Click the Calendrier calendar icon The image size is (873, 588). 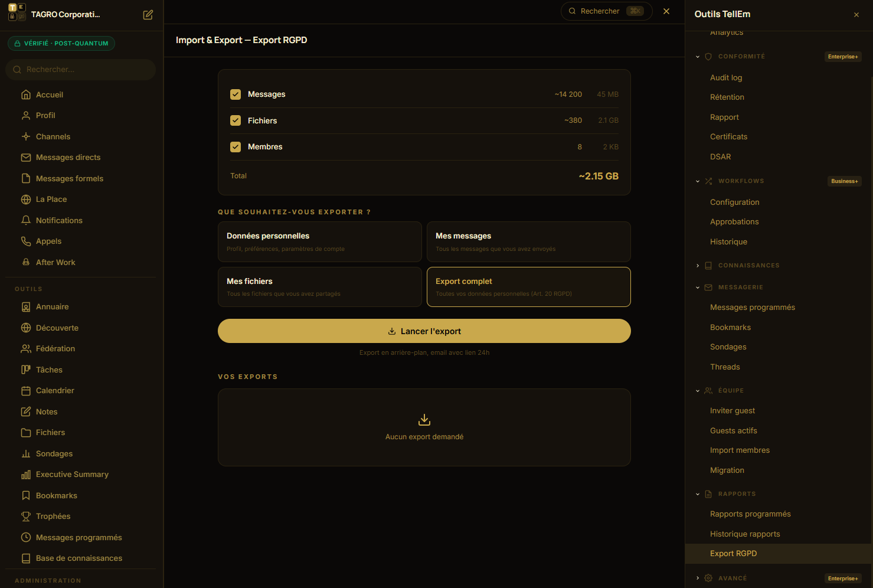[26, 391]
